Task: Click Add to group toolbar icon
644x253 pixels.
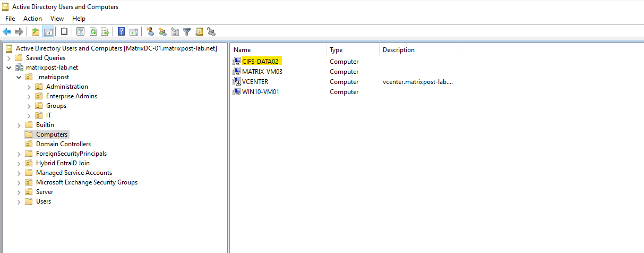Action: pyautogui.click(x=211, y=32)
